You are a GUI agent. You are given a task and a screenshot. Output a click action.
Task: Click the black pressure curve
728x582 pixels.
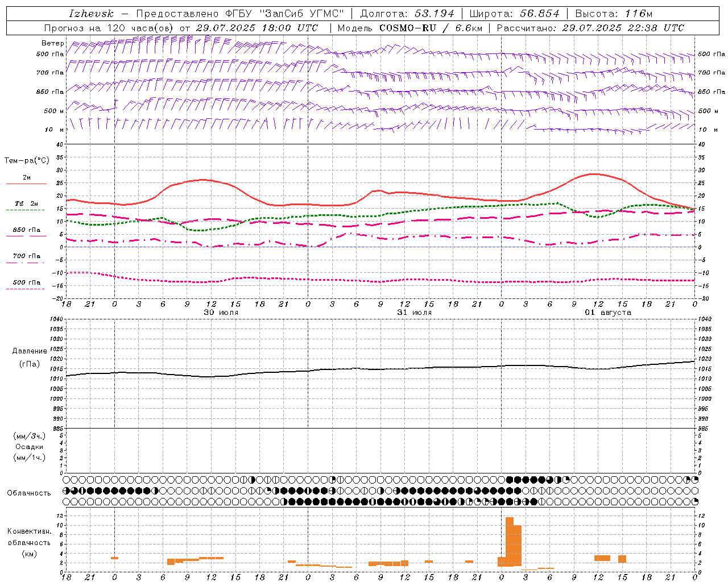[380, 369]
